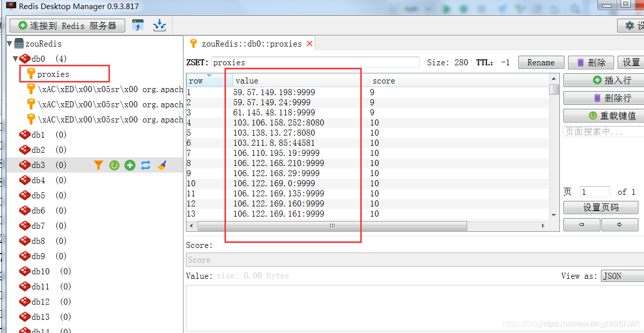Click the Score input field

(415, 260)
